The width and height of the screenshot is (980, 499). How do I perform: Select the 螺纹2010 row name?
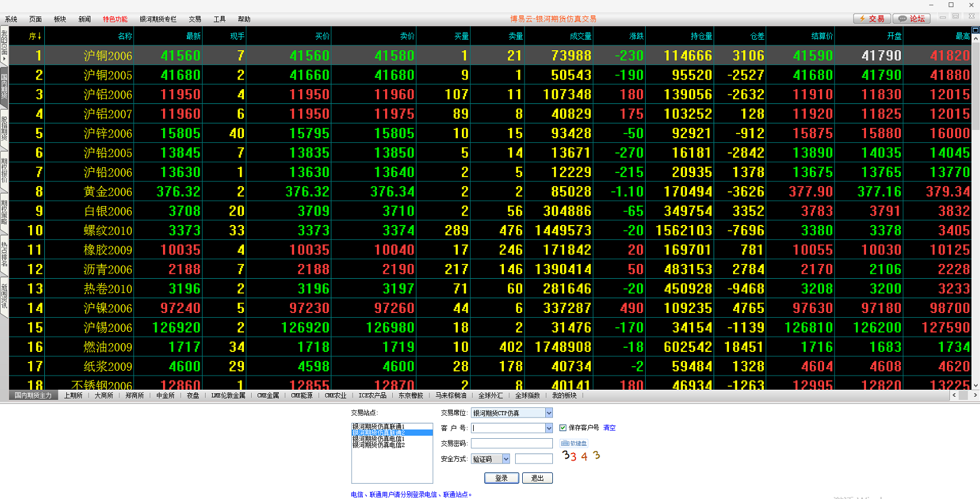[x=108, y=231]
